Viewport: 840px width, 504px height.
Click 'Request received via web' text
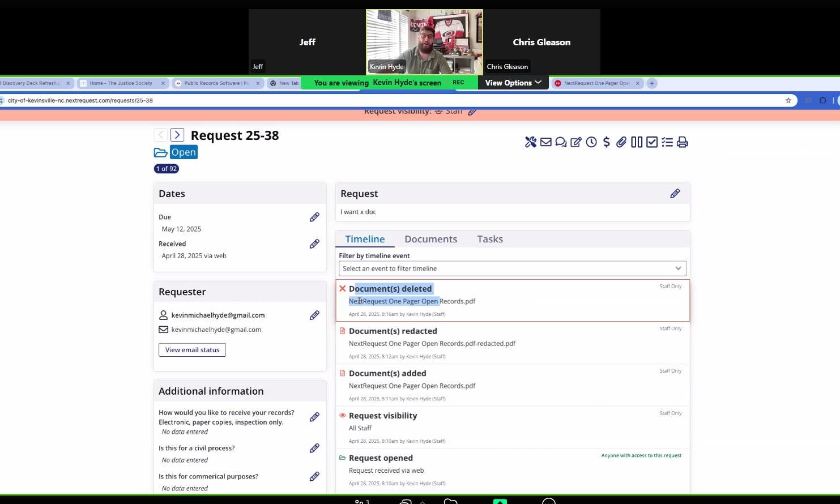tap(386, 471)
